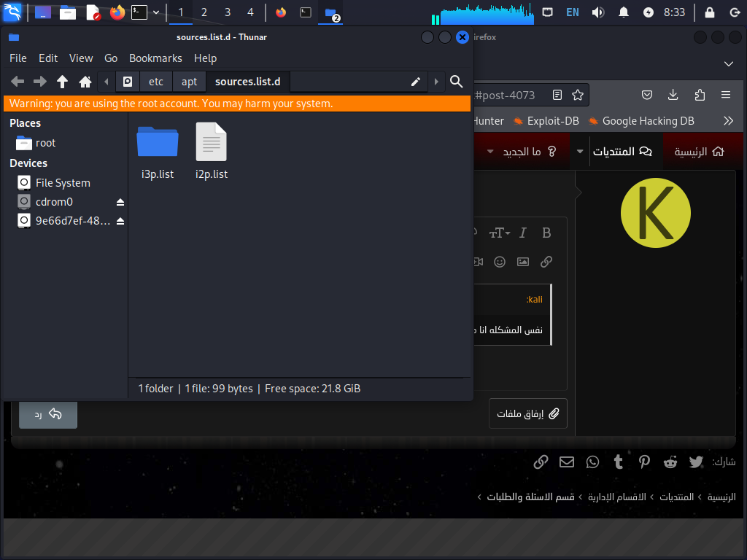Viewport: 747px width, 560px height.
Task: Open the Go menu
Action: point(111,58)
